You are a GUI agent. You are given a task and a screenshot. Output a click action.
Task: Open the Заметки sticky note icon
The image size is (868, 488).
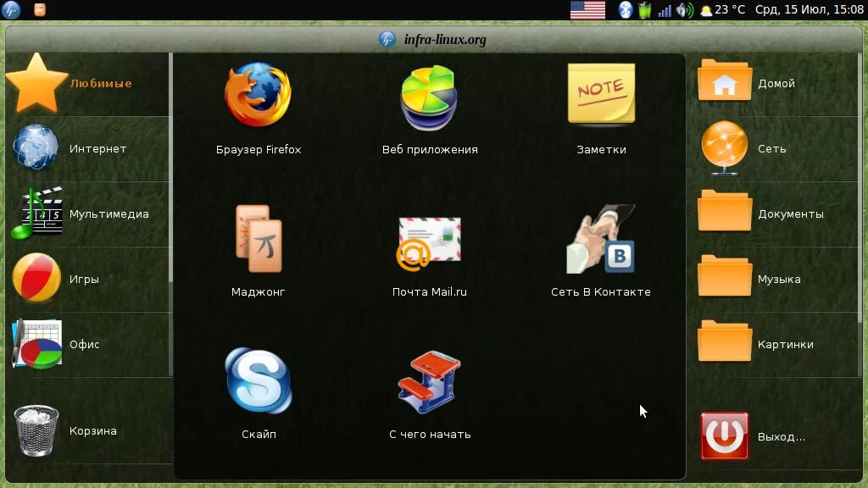pos(601,92)
